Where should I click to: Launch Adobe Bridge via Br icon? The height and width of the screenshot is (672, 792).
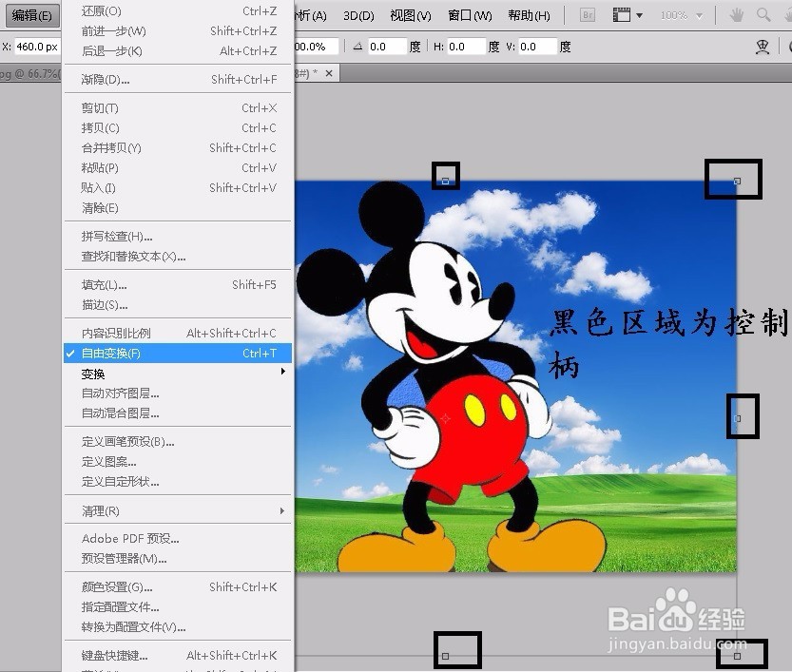coord(587,15)
